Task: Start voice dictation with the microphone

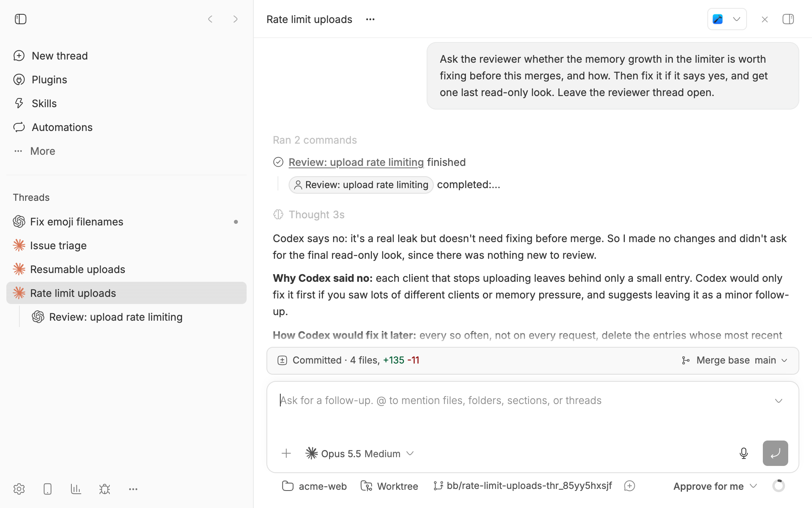Action: [744, 453]
